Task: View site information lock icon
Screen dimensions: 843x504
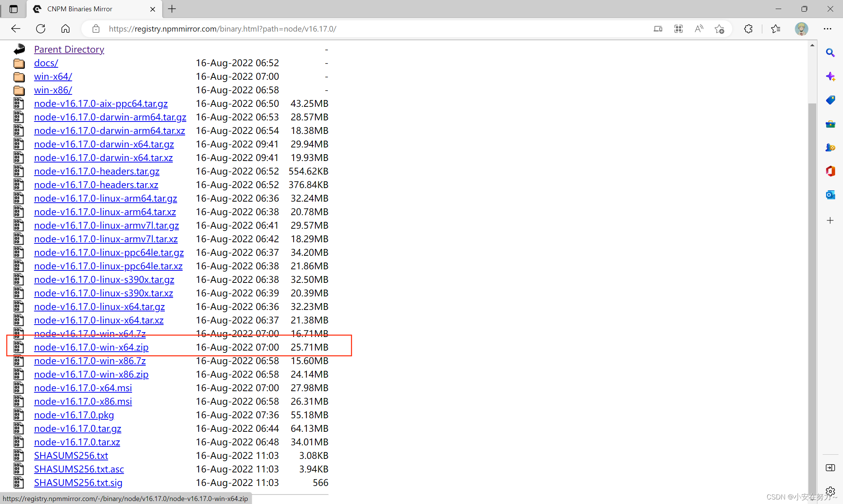Action: point(96,29)
